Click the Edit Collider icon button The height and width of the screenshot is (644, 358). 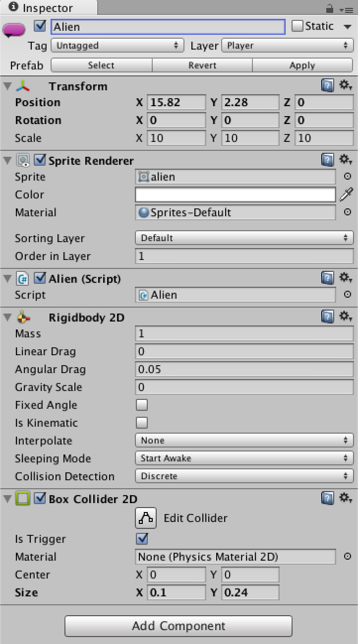146,518
